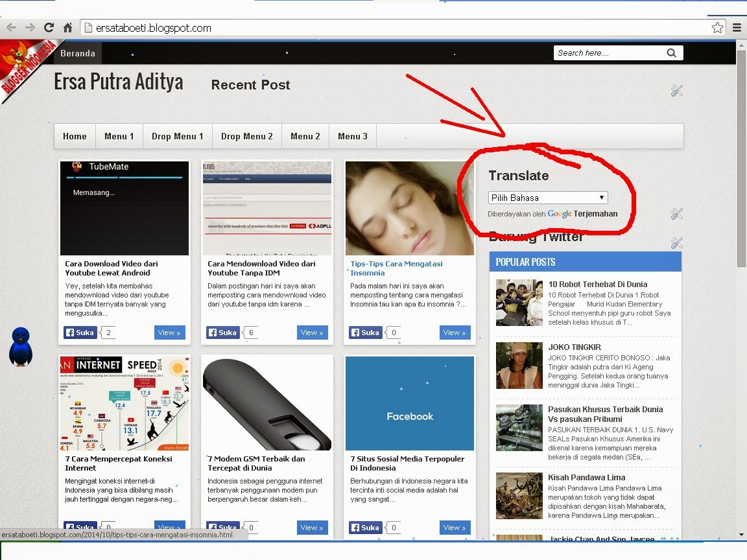
Task: Open the Chrome hamburger menu
Action: 737,28
